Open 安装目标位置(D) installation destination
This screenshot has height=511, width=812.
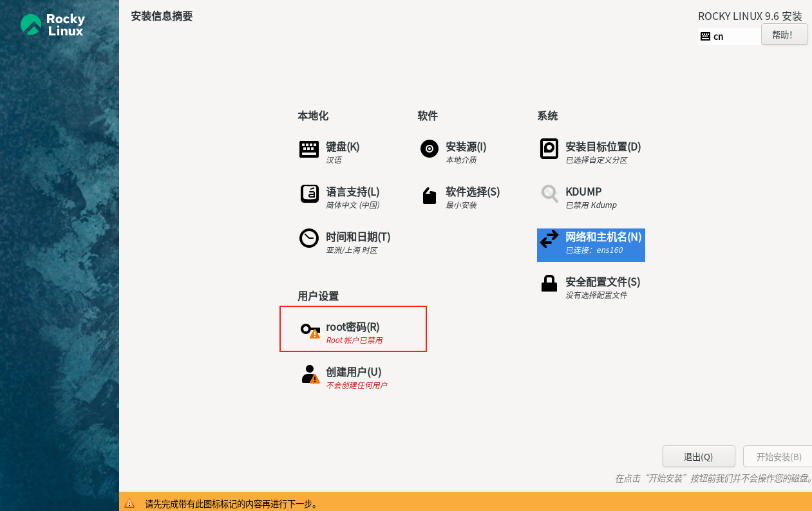click(603, 147)
